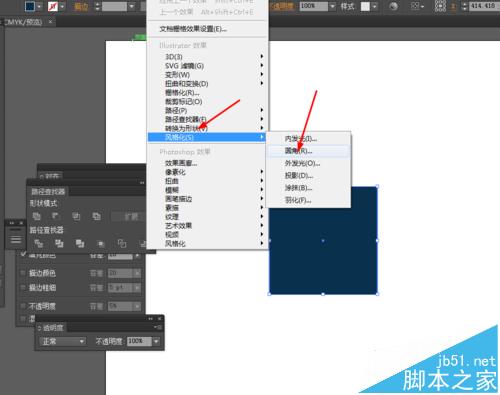The image size is (500, 395).
Task: Close the CMYK/预览 document tab
Action: tap(50, 22)
